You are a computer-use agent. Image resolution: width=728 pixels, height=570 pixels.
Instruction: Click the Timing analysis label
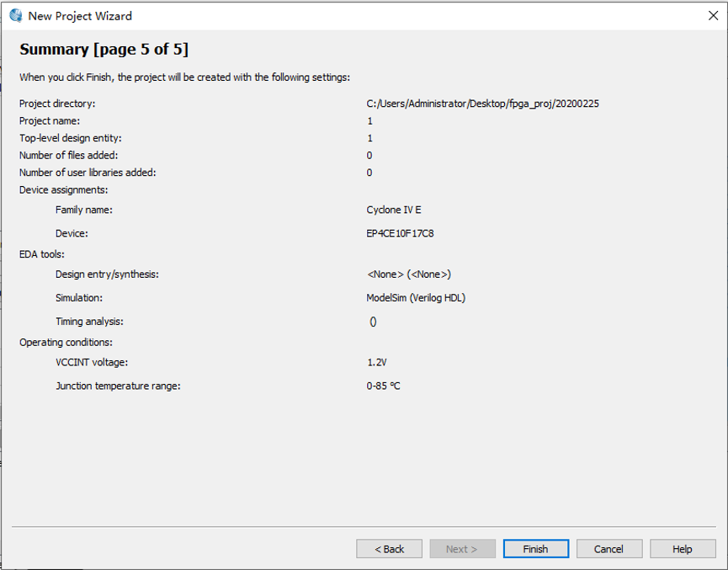pos(89,322)
